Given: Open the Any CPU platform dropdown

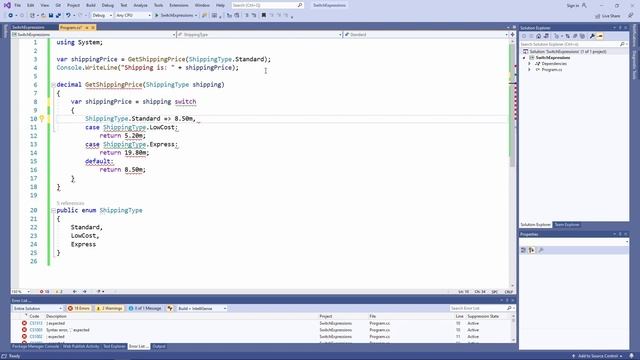Looking at the screenshot, I should [133, 16].
